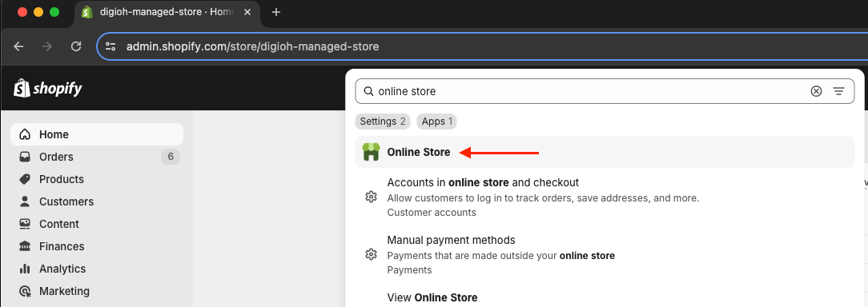
Task: Click the Home house icon
Action: coord(25,134)
